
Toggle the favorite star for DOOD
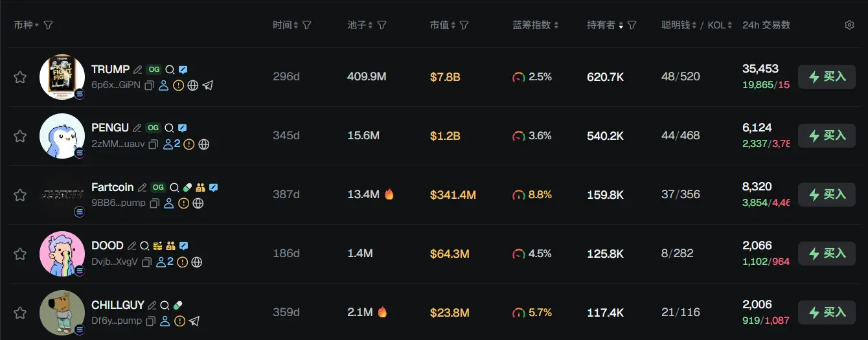20,254
